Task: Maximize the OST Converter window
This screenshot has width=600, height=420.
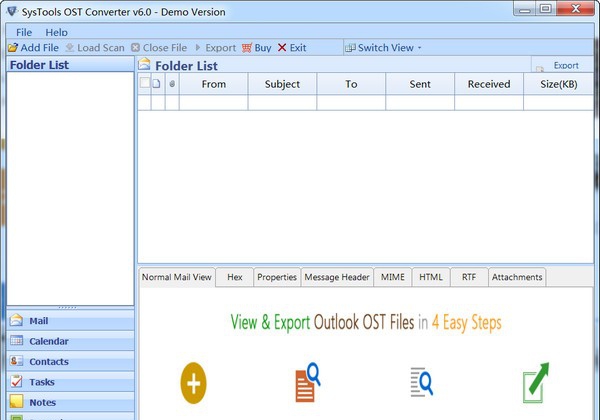Action: pyautogui.click(x=546, y=8)
